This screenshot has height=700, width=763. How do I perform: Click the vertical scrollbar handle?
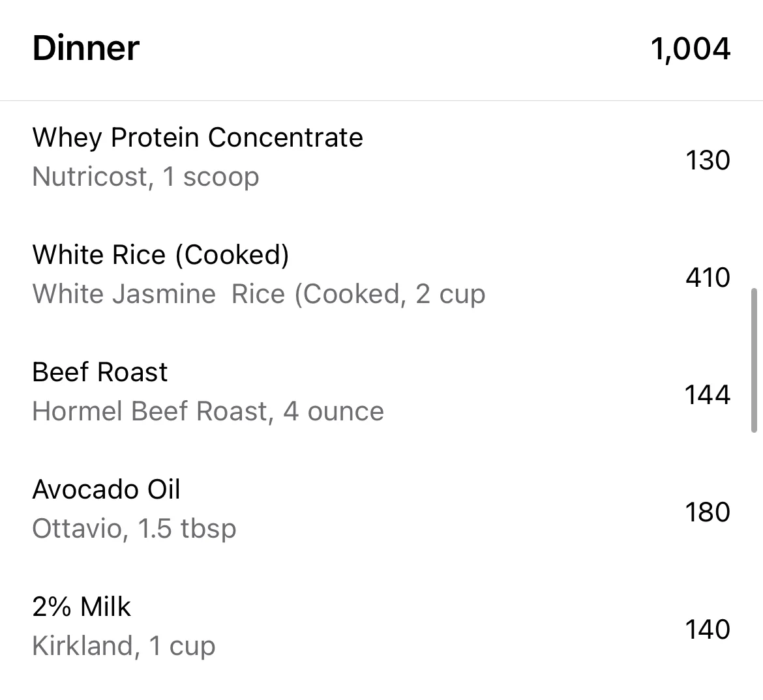[x=754, y=360]
